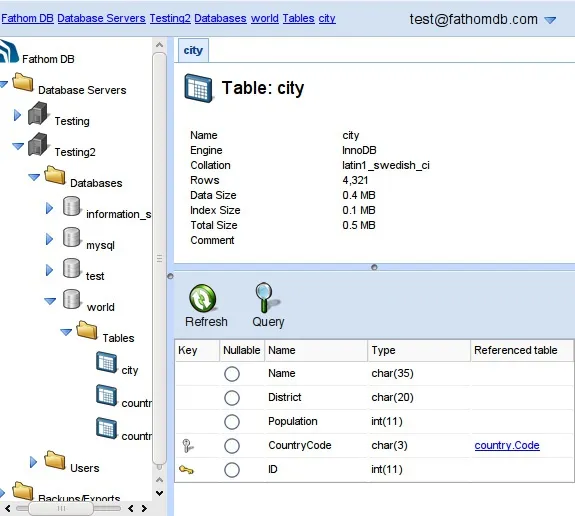575x516 pixels.
Task: Open the world breadcrumb link
Action: [x=265, y=18]
